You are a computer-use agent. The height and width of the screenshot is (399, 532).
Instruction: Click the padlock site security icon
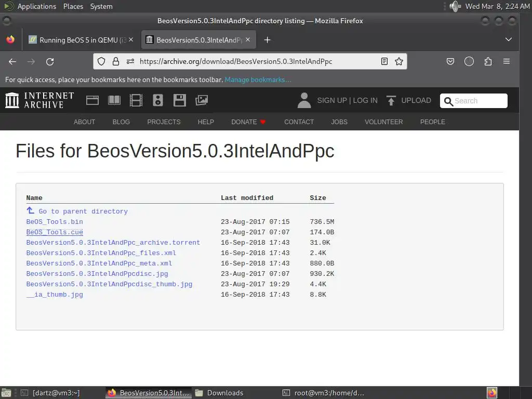116,61
